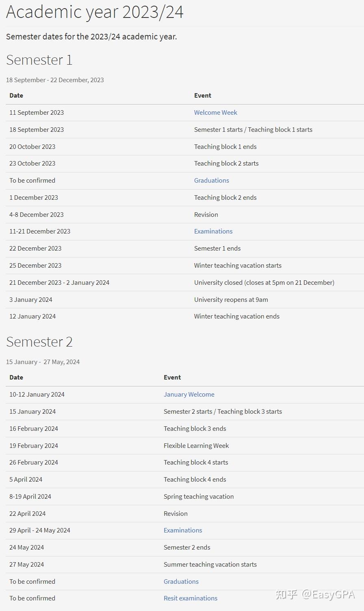
Task: Open the Welcome Week link
Action: [x=215, y=113]
